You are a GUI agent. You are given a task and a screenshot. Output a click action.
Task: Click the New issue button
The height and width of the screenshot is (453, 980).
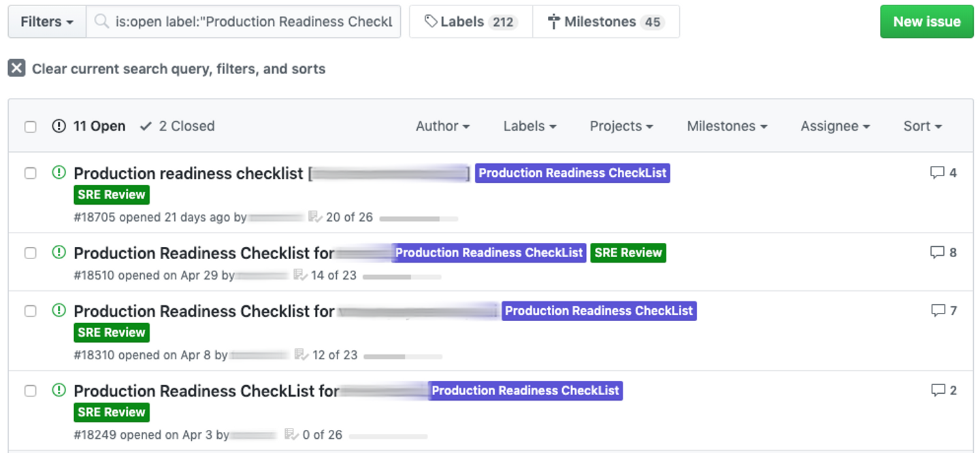coord(926,22)
